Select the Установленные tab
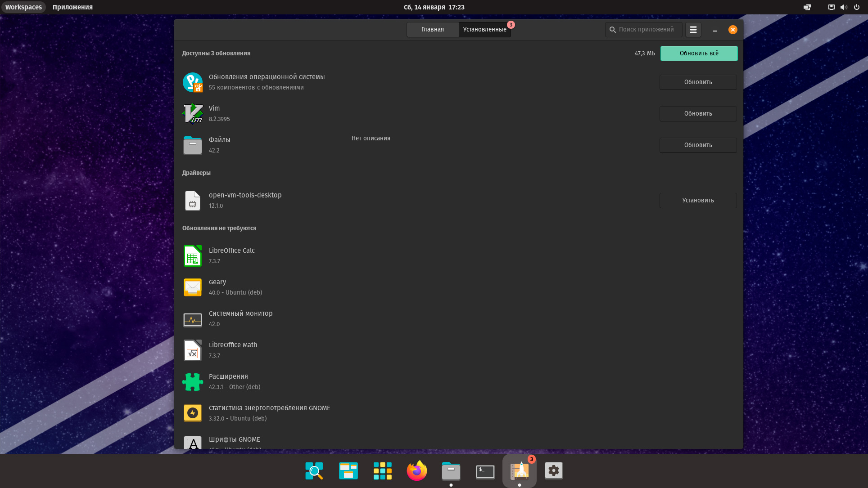Viewport: 868px width, 488px height. pos(484,30)
